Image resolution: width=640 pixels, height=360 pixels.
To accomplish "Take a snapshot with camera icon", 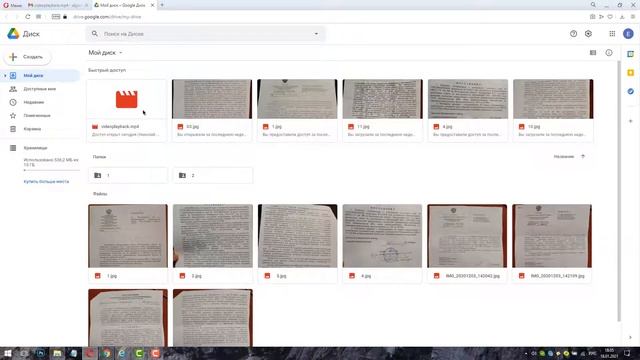I will point(592,17).
